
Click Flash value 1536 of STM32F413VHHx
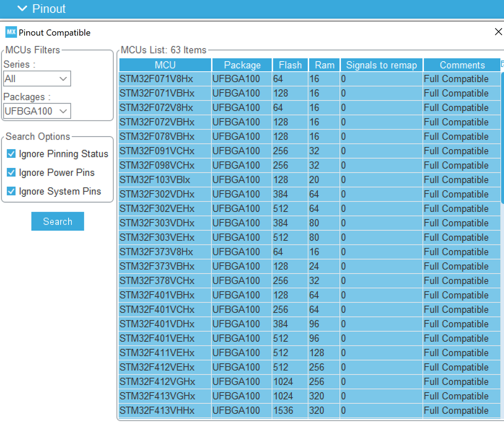click(283, 410)
